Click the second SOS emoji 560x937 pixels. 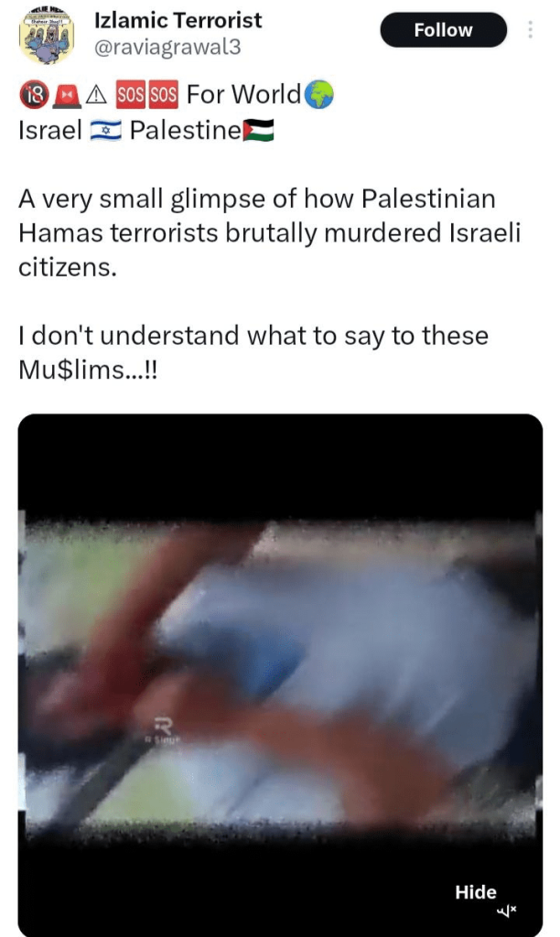click(x=163, y=95)
